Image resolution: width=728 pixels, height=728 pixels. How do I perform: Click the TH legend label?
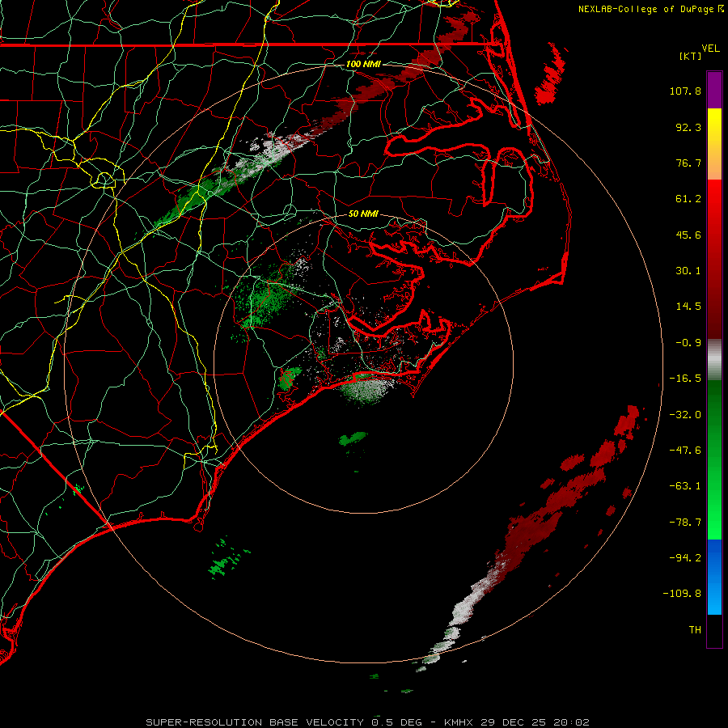(695, 630)
